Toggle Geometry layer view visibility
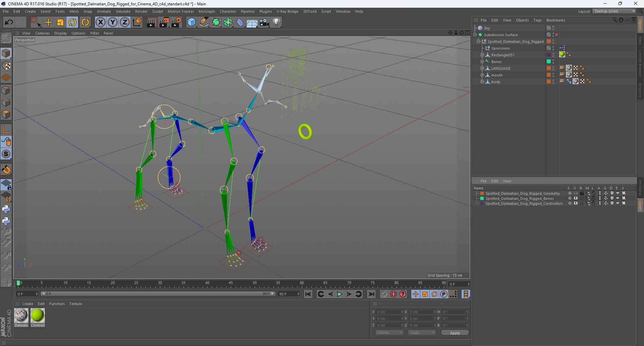 coord(576,193)
